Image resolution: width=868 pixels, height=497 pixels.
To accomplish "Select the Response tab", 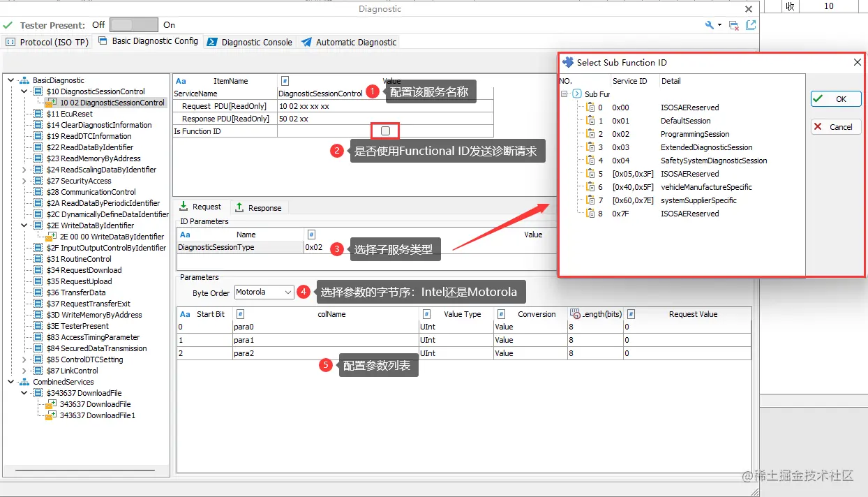I will (x=258, y=207).
